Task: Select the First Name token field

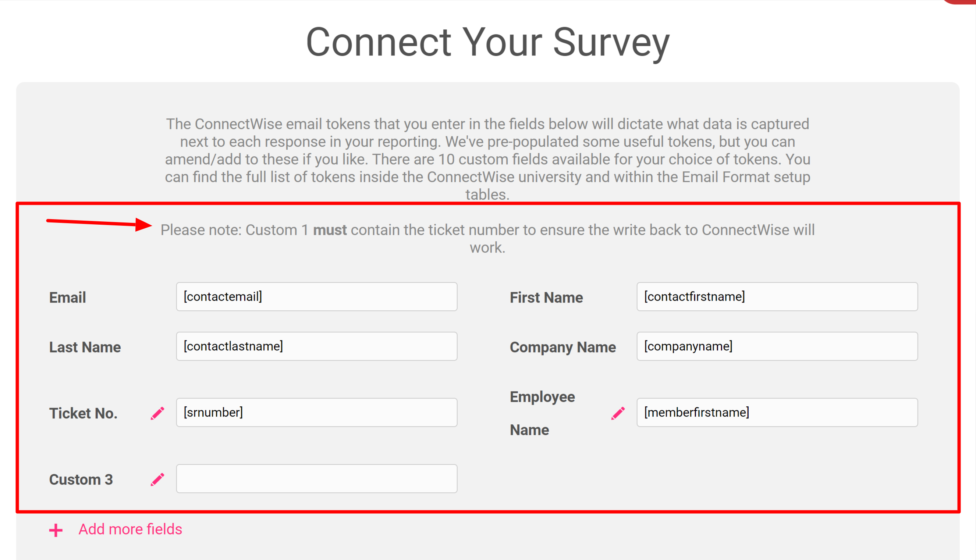Action: (x=777, y=296)
